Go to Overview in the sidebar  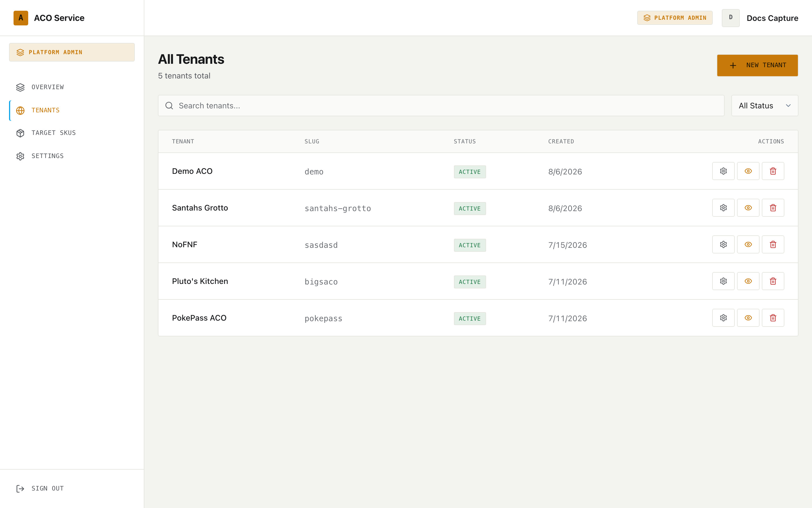[x=72, y=87]
